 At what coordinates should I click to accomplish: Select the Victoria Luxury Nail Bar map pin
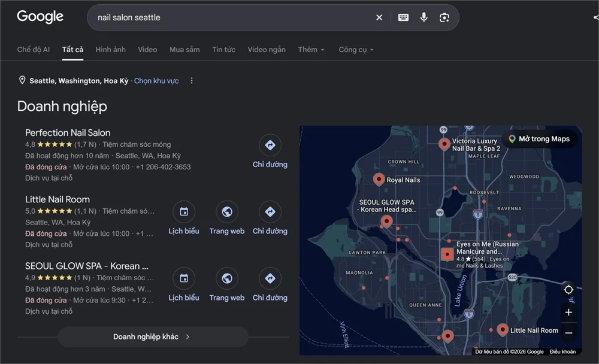[x=444, y=144]
